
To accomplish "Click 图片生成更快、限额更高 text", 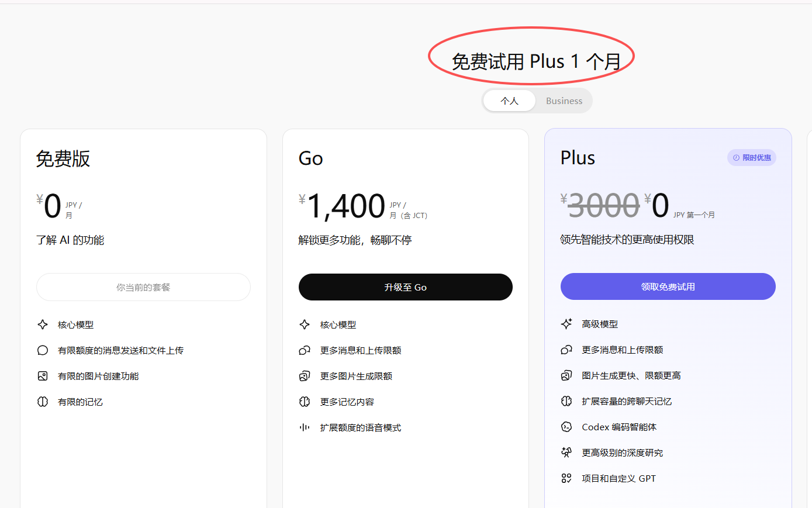I will click(x=631, y=375).
